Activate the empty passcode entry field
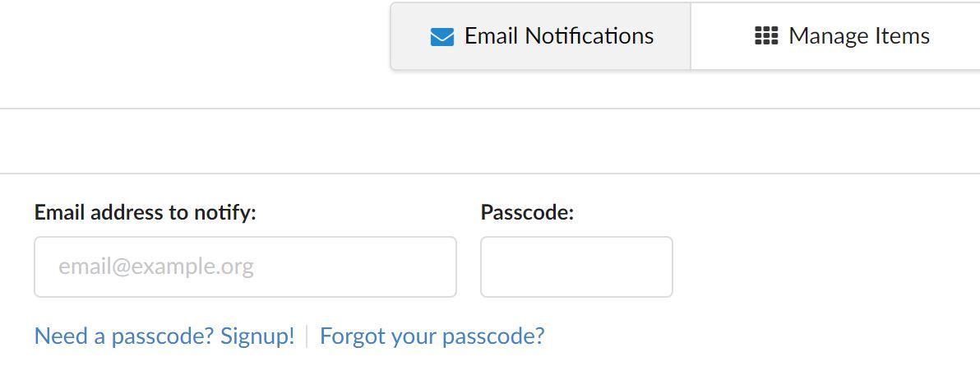This screenshot has width=980, height=380. (x=576, y=266)
